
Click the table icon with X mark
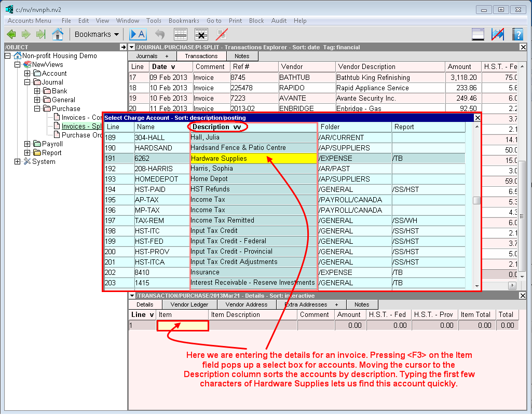201,35
